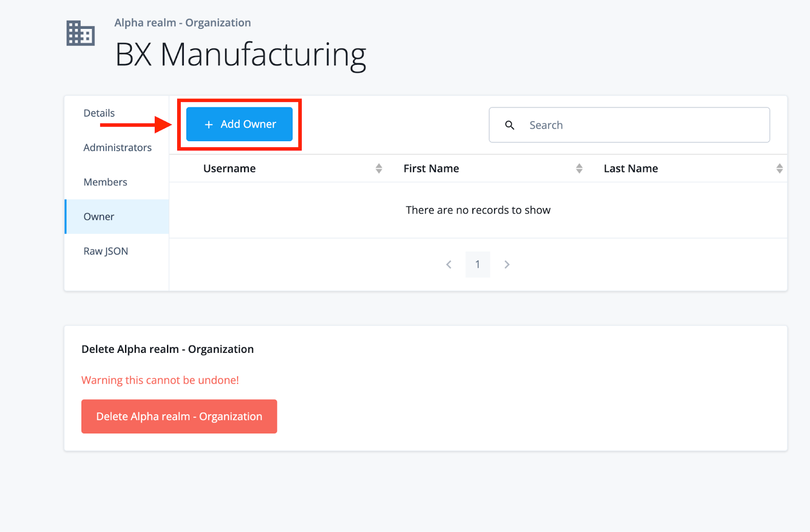This screenshot has height=532, width=810.
Task: Open the Details tab
Action: pos(99,113)
